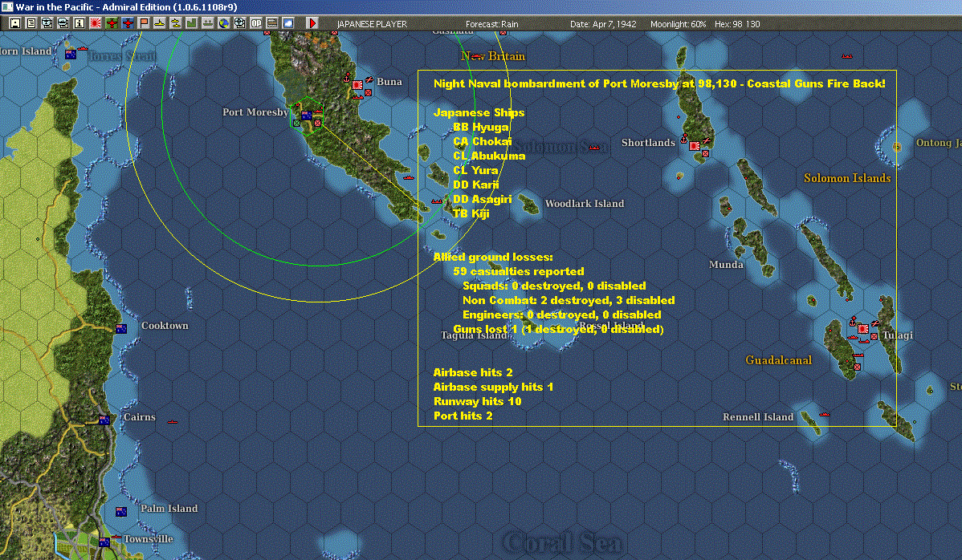Image resolution: width=962 pixels, height=560 pixels.
Task: Click the green ship with arrows icon
Action: coord(208,23)
